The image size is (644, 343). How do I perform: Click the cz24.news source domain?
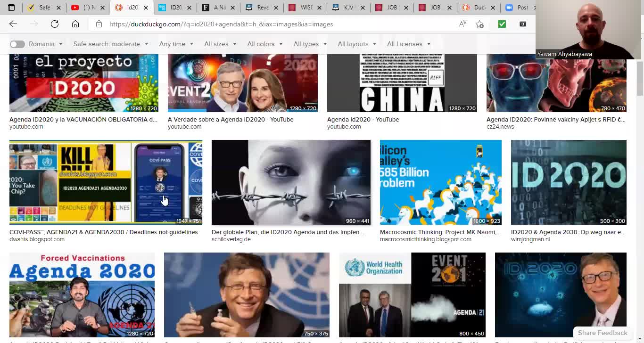(500, 127)
